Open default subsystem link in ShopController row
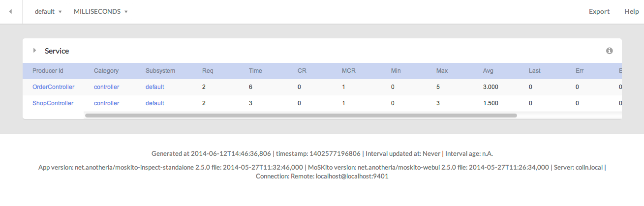 pyautogui.click(x=154, y=103)
